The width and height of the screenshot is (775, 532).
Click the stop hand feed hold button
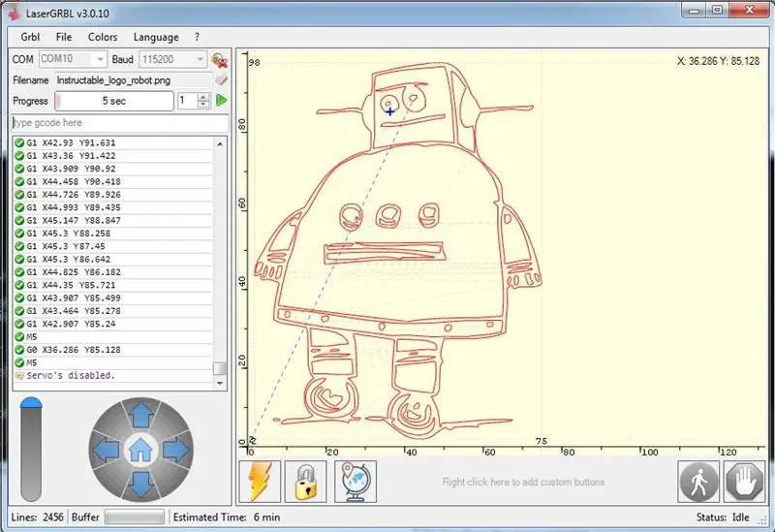[x=744, y=482]
